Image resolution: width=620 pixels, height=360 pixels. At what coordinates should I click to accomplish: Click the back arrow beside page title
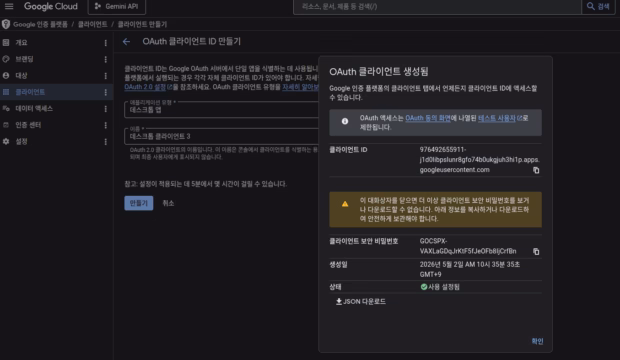pos(126,42)
